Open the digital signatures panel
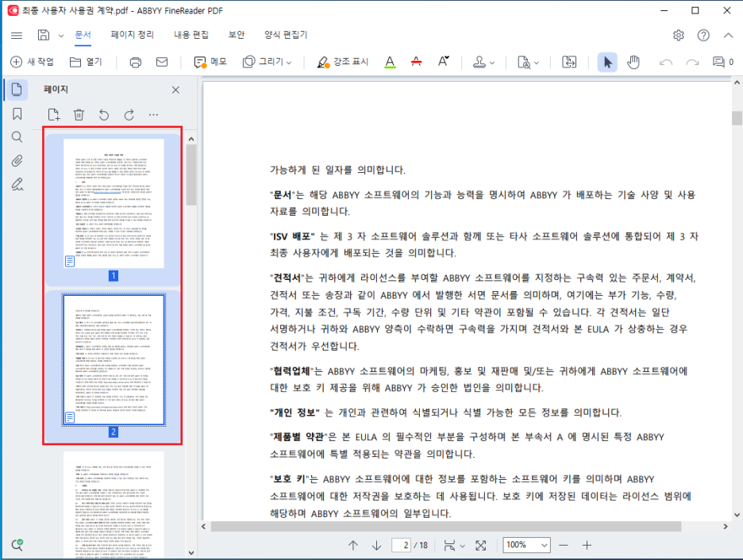This screenshot has height=560, width=743. tap(17, 184)
